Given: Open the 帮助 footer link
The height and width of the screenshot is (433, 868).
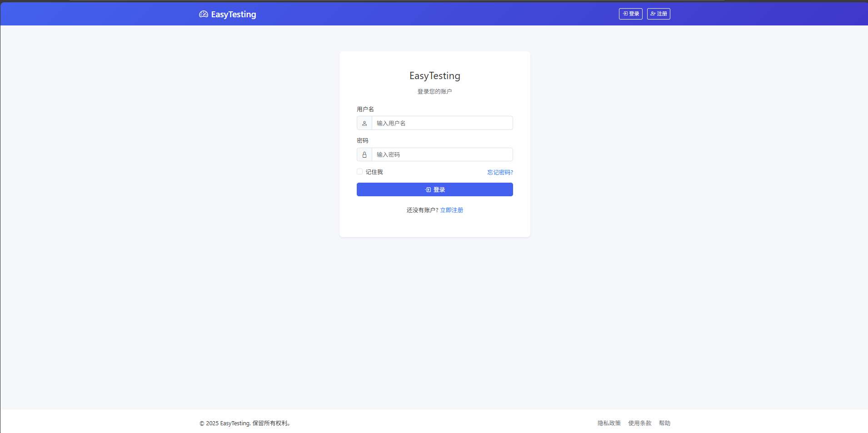Looking at the screenshot, I should pyautogui.click(x=664, y=423).
